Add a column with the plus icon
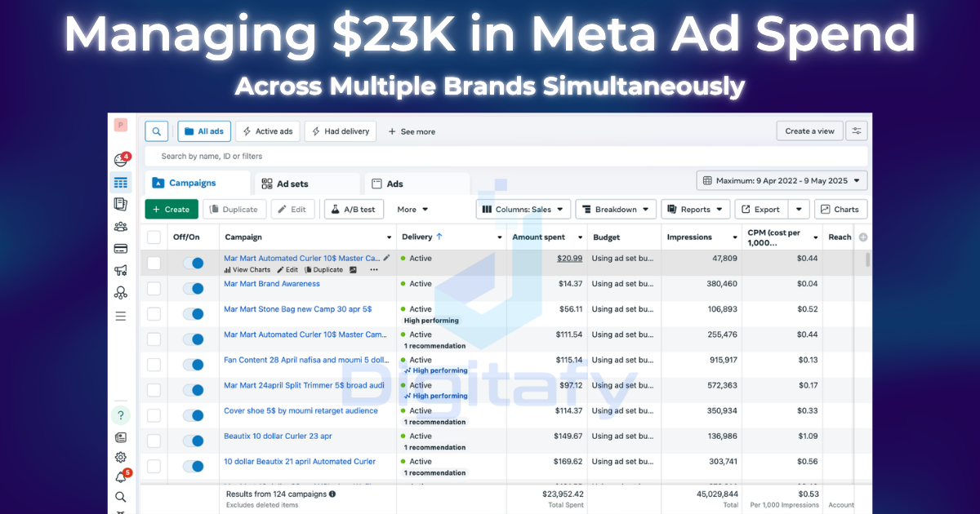The width and height of the screenshot is (980, 514). (863, 237)
